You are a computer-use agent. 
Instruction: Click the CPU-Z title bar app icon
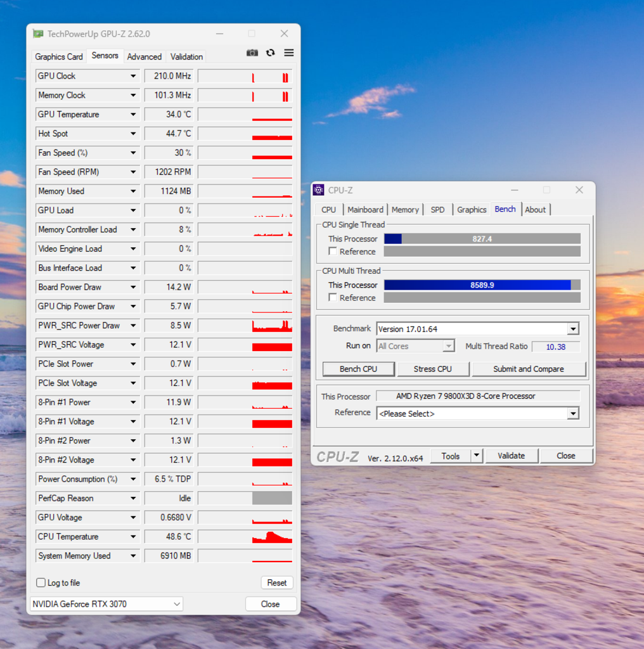(x=318, y=190)
